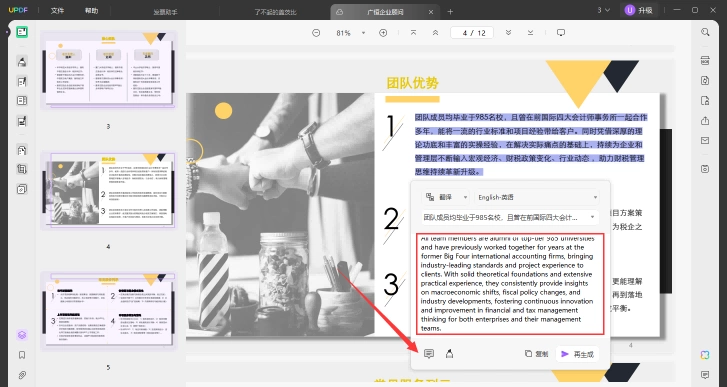Expand the source text dropdown in popup

[592, 217]
